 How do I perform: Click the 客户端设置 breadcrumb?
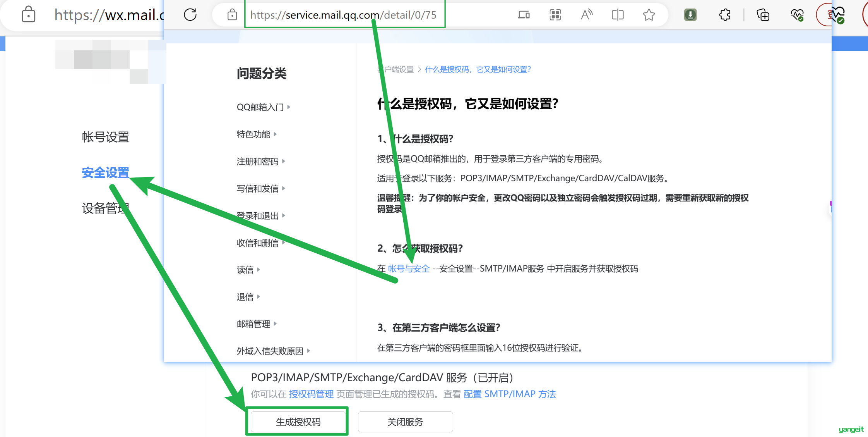395,69
